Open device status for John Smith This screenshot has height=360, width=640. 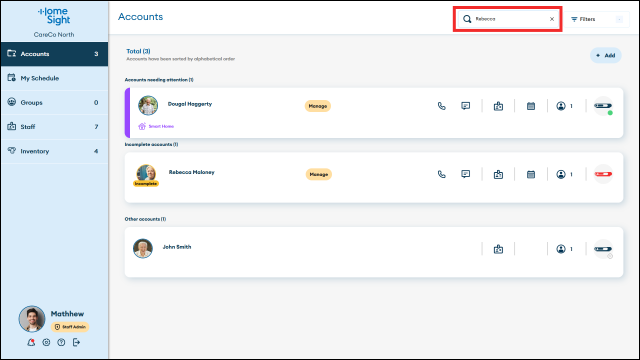603,249
